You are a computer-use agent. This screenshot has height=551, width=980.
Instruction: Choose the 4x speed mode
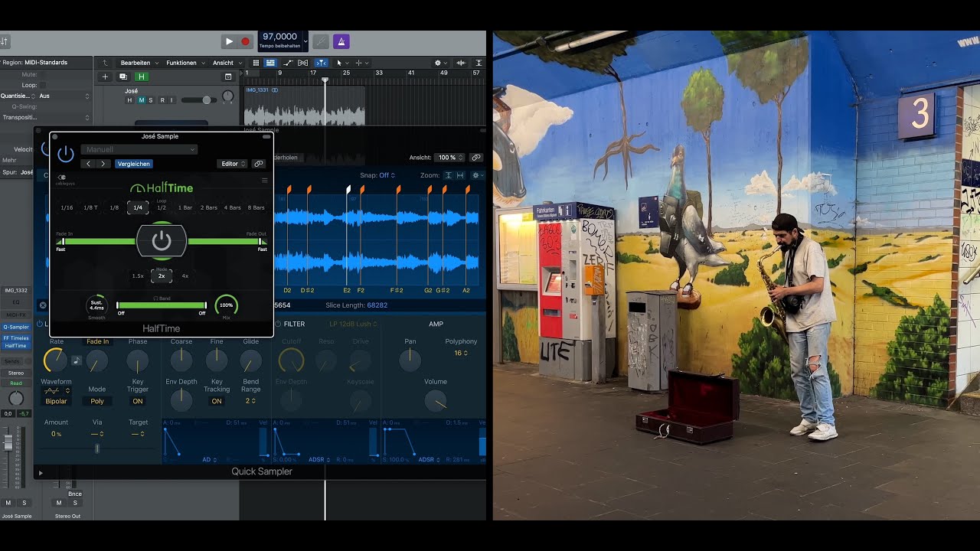pyautogui.click(x=185, y=275)
